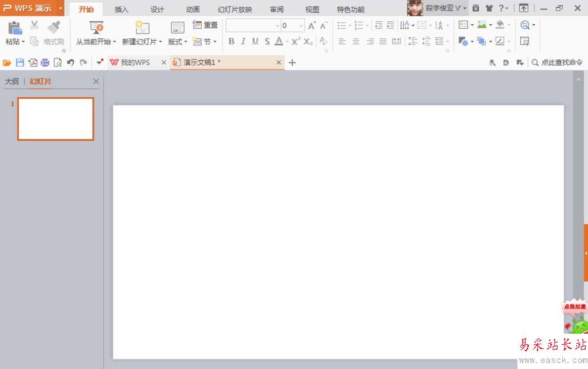The image size is (588, 369).
Task: Expand the Layout (版式) dropdown
Action: [x=177, y=42]
